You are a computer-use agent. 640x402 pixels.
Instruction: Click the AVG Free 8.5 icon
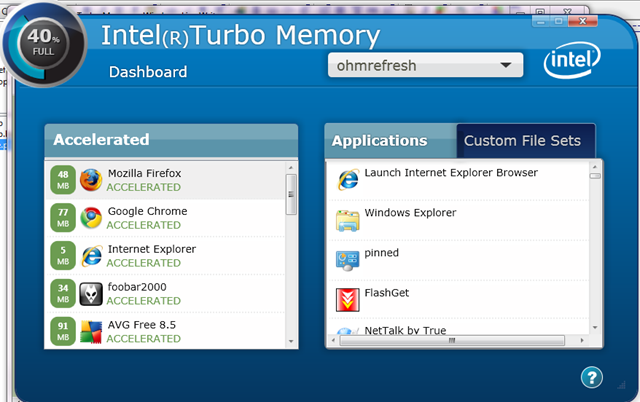(x=91, y=331)
